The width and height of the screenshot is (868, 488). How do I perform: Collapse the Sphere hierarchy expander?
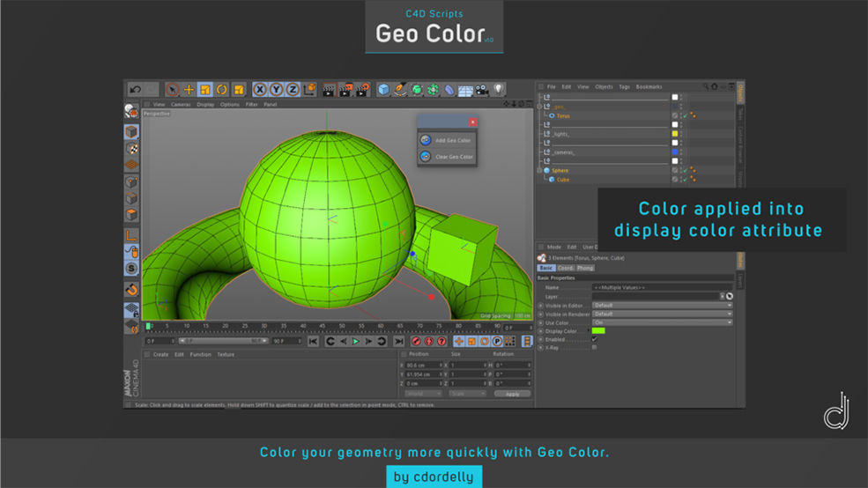[539, 170]
